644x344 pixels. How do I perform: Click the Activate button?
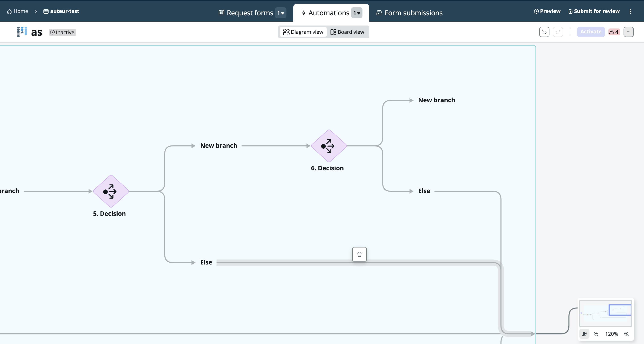(x=591, y=31)
